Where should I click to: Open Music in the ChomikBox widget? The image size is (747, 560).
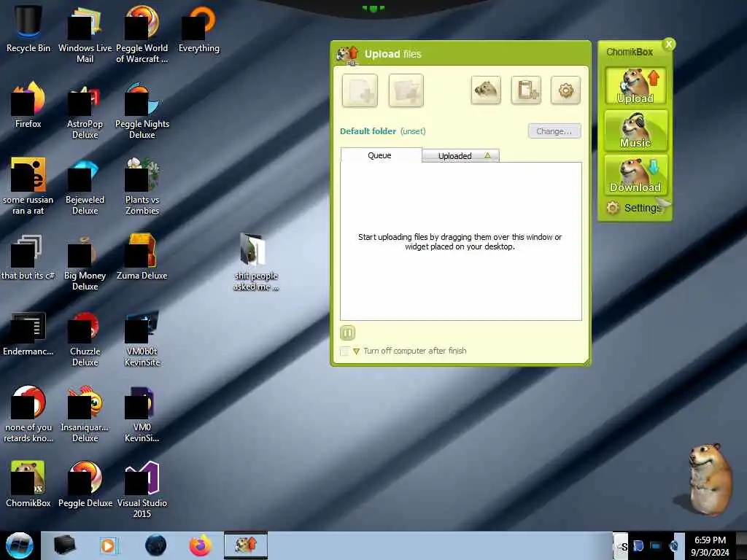click(635, 130)
